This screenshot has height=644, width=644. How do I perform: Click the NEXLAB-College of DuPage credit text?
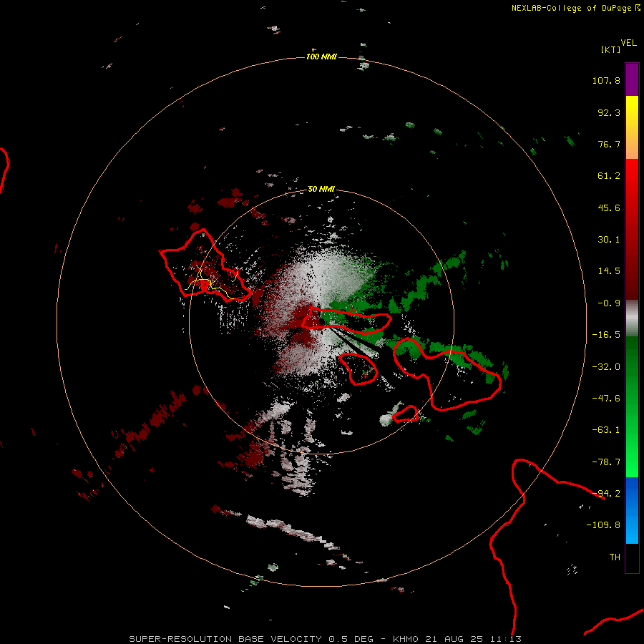click(x=576, y=8)
